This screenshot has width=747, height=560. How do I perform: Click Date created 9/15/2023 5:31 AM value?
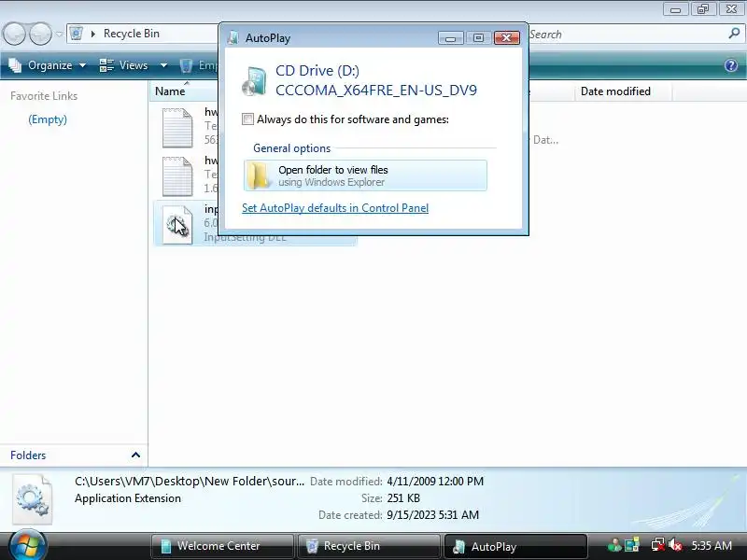click(432, 515)
